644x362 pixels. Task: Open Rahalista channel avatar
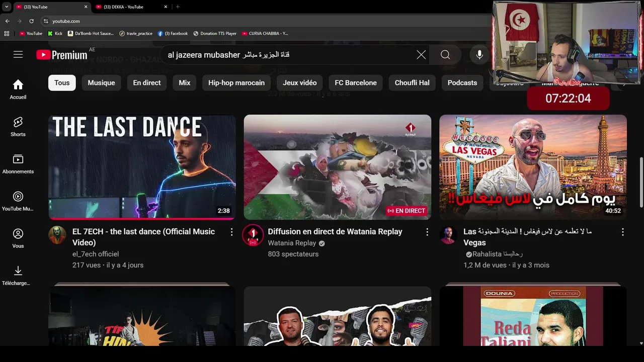448,235
